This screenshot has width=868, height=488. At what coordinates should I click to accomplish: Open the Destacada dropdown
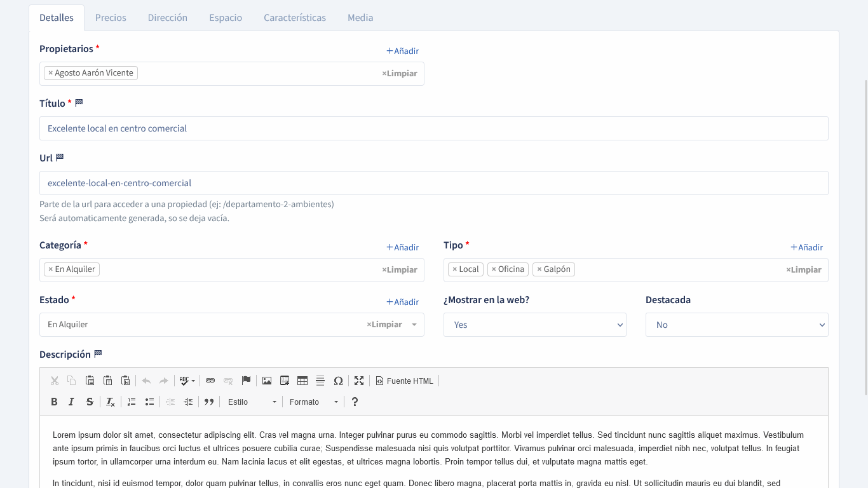coord(736,325)
